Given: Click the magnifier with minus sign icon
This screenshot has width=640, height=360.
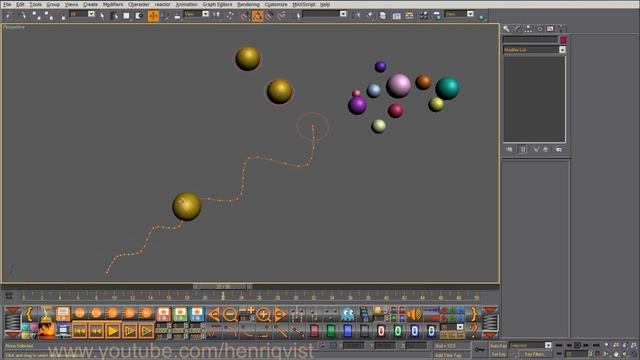Looking at the screenshot, I should coord(230,314).
